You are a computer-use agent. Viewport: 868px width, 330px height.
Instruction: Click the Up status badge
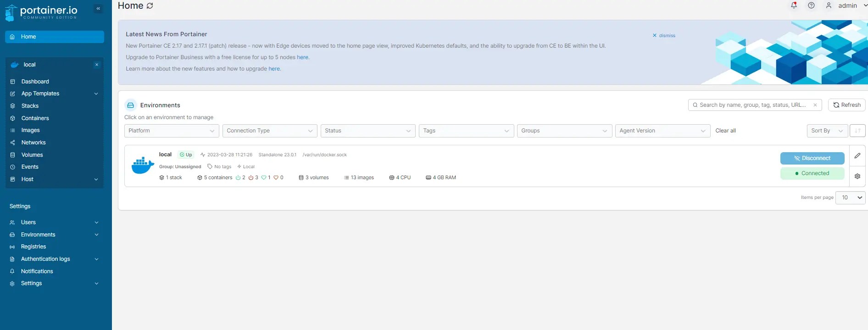click(x=186, y=155)
